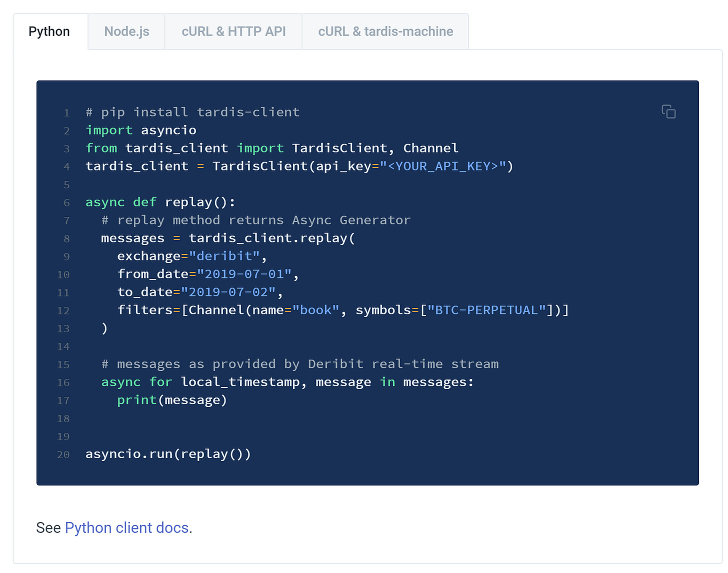Follow the Python client docs link
This screenshot has width=728, height=573.
(126, 527)
